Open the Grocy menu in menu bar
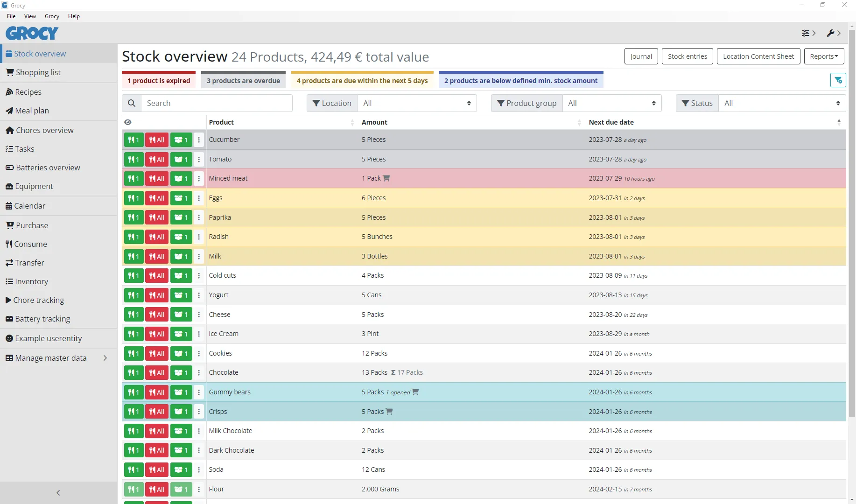 (x=52, y=16)
